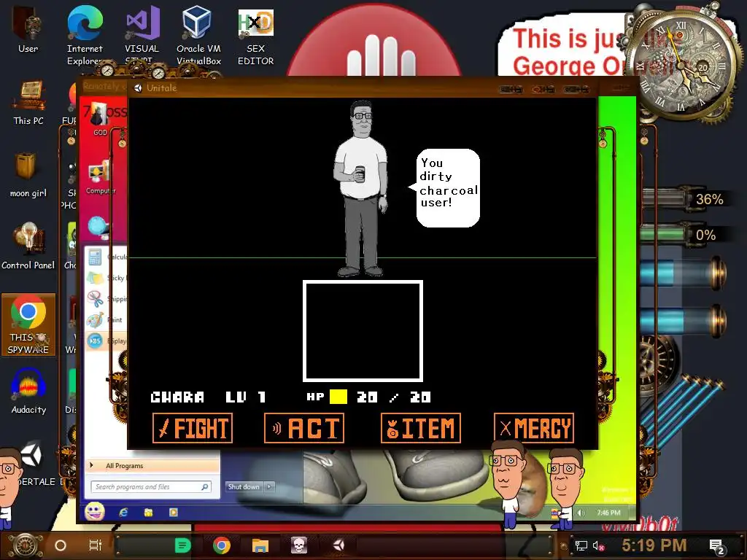The height and width of the screenshot is (560, 747).
Task: Click the muted volume tray icon
Action: (x=599, y=545)
